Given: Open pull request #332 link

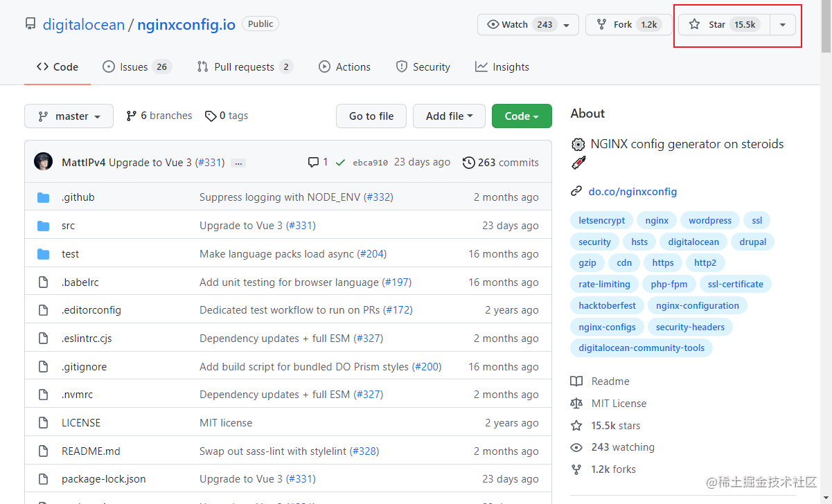Looking at the screenshot, I should coord(378,197).
